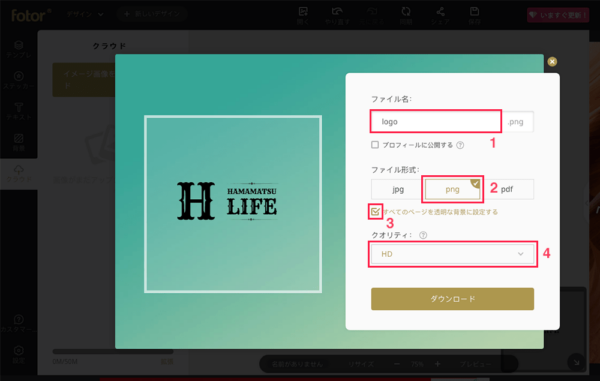The height and width of the screenshot is (381, 600).
Task: Open the 背景 background sidebar icon
Action: [x=18, y=142]
